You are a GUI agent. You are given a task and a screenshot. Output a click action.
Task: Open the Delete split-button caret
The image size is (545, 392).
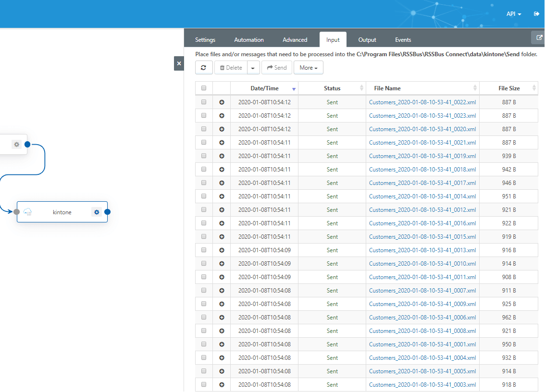253,68
